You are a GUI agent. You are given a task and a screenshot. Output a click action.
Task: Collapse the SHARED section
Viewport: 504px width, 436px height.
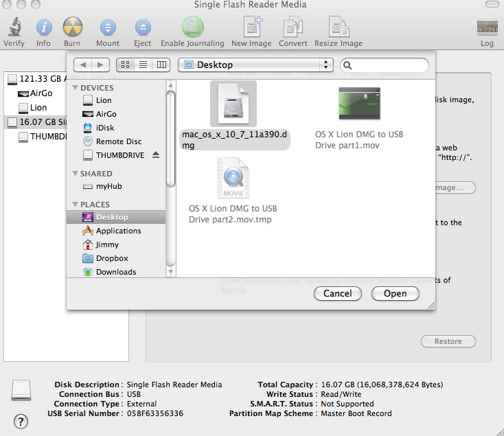pyautogui.click(x=76, y=173)
